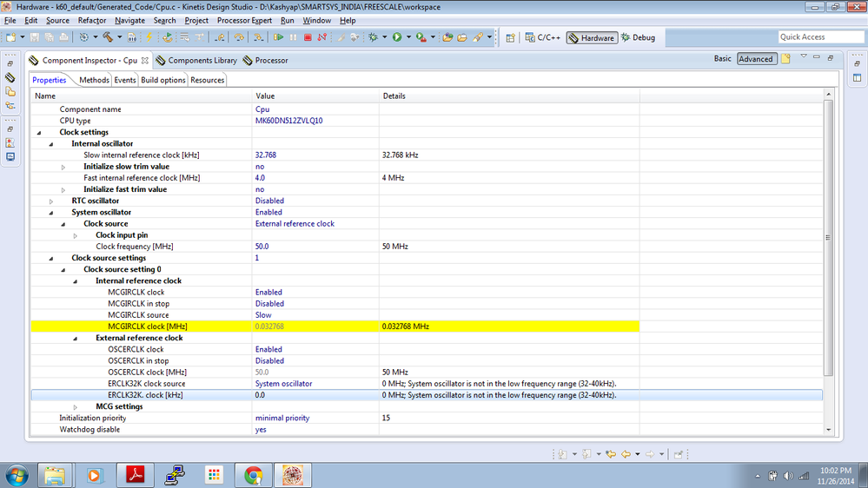Select the Advanced view mode
This screenshot has height=488, width=868.
tap(756, 59)
